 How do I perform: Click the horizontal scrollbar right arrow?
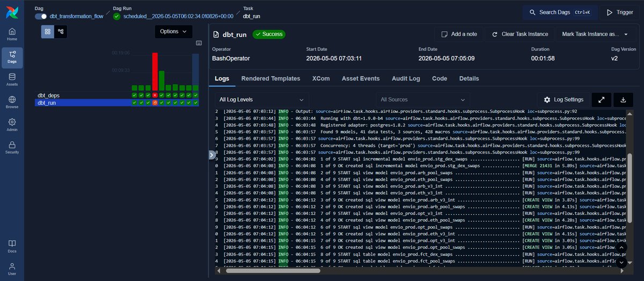click(x=623, y=271)
